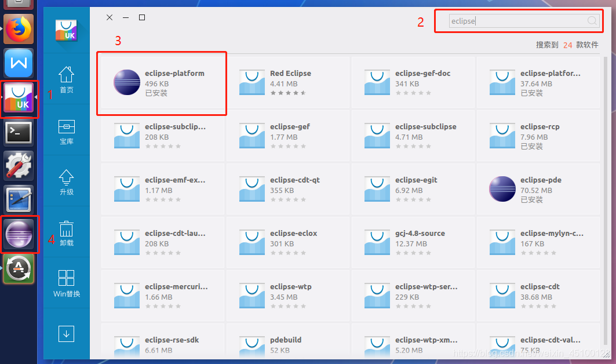Open eclipse-platform 496 KB app icon
This screenshot has width=616, height=364.
click(127, 82)
